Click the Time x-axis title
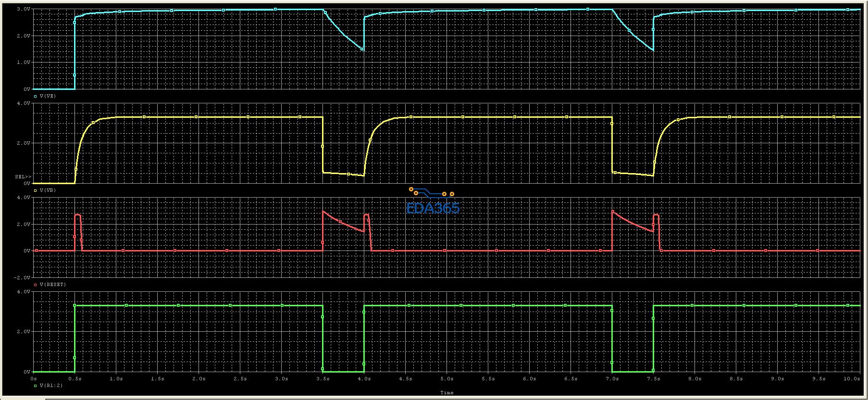The width and height of the screenshot is (868, 400). [447, 393]
